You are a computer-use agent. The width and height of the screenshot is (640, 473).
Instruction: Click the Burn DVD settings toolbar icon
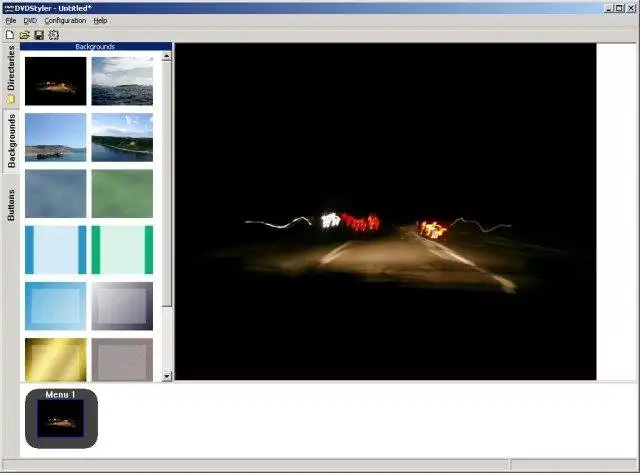(54, 35)
